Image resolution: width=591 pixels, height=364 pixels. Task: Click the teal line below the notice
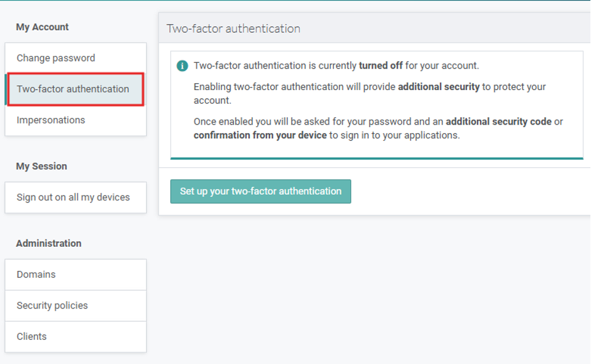pyautogui.click(x=376, y=159)
